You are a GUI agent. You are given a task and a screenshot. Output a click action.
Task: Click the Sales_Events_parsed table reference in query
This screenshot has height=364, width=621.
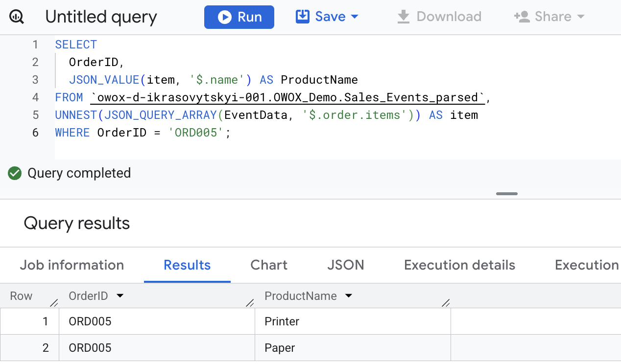point(288,97)
